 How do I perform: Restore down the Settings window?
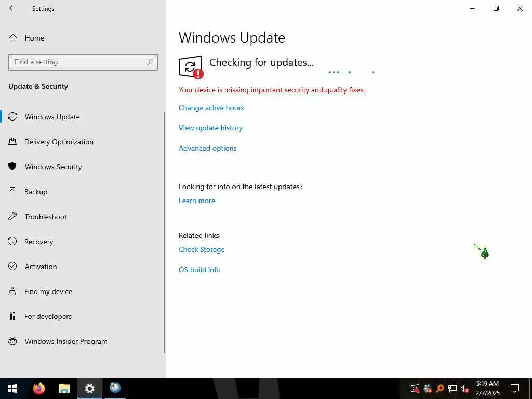496,8
